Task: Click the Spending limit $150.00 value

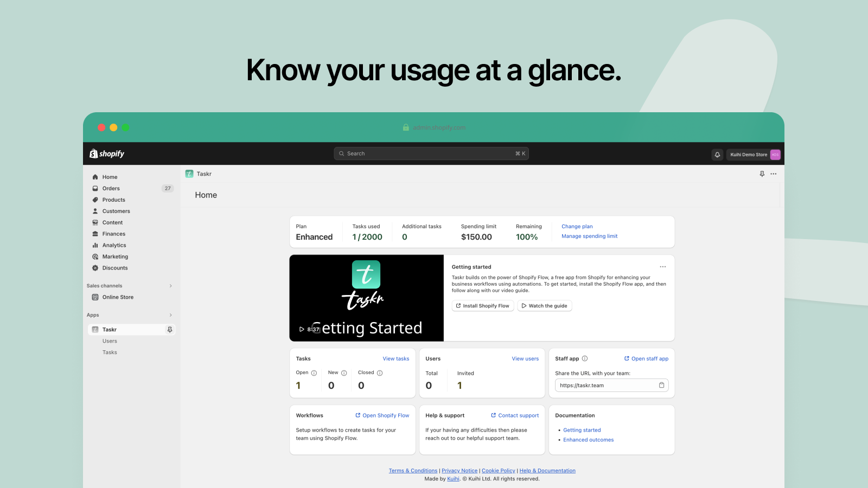Action: tap(476, 237)
